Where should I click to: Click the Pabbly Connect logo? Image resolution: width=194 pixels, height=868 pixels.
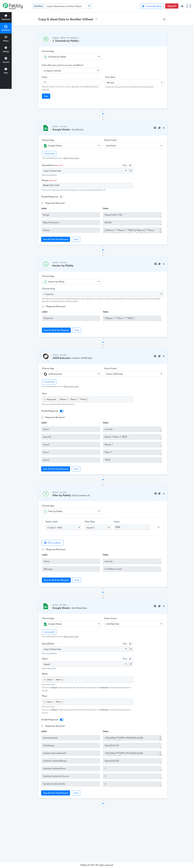tap(13, 6)
